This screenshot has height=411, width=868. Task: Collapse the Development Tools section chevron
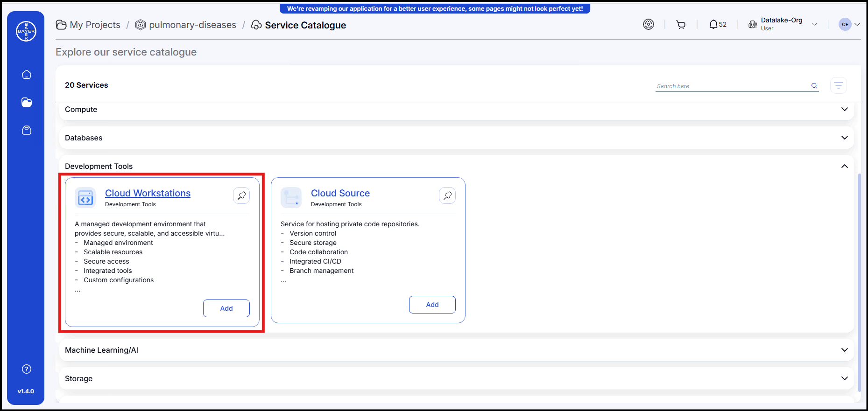(844, 166)
